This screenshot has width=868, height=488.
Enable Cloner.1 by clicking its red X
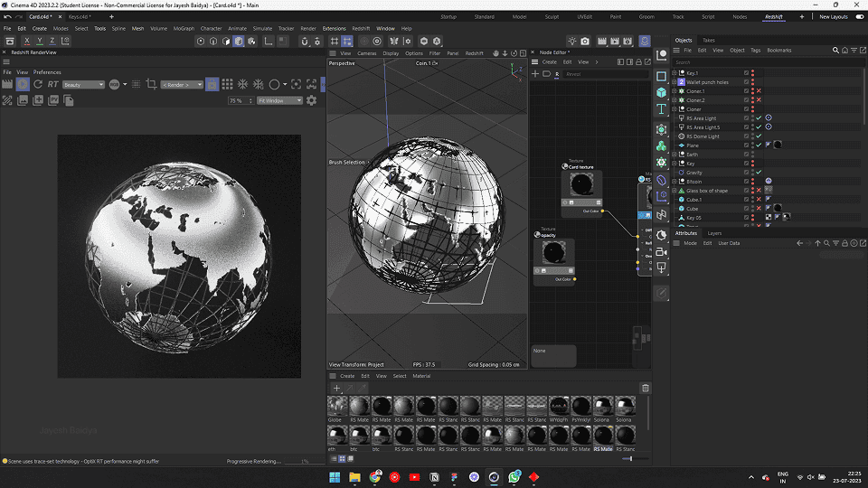pos(759,91)
